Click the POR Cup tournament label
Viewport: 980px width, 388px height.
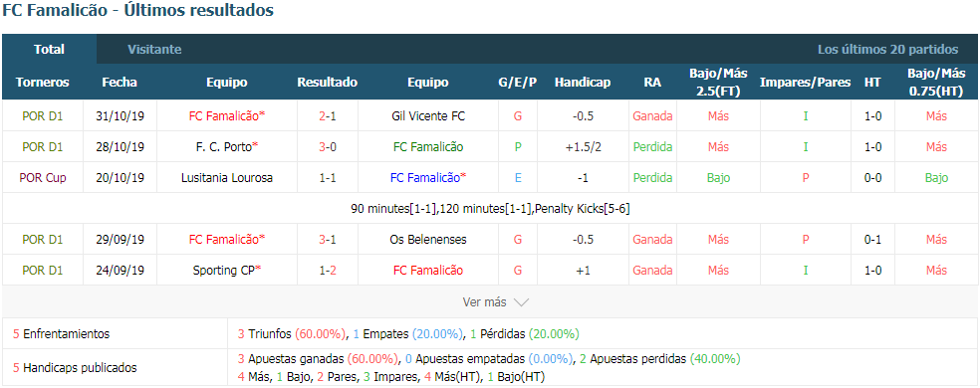pyautogui.click(x=43, y=178)
